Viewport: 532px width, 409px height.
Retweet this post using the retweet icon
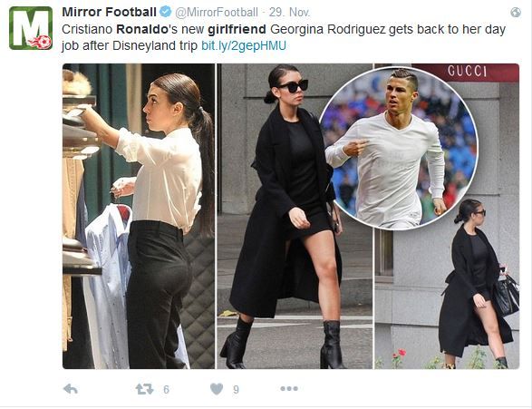pyautogui.click(x=144, y=389)
